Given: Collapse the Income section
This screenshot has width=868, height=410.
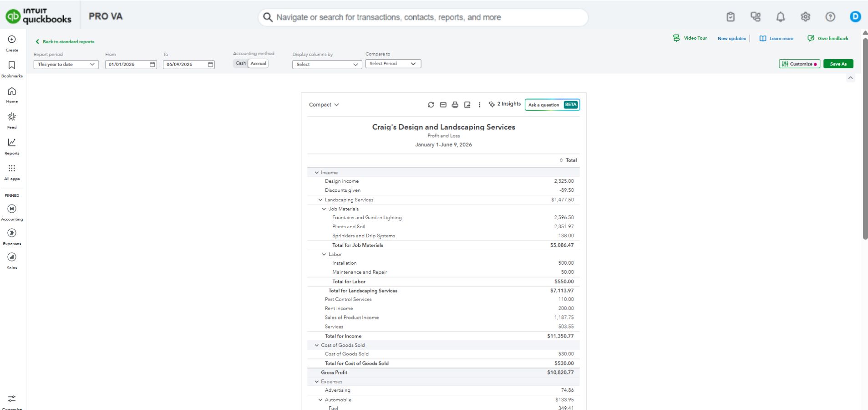Looking at the screenshot, I should click(317, 173).
